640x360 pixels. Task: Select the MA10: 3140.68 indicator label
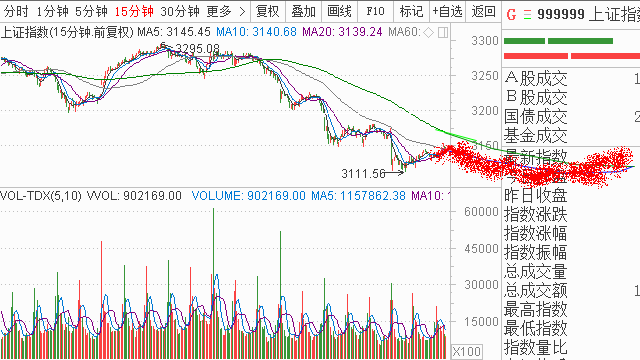tap(256, 32)
